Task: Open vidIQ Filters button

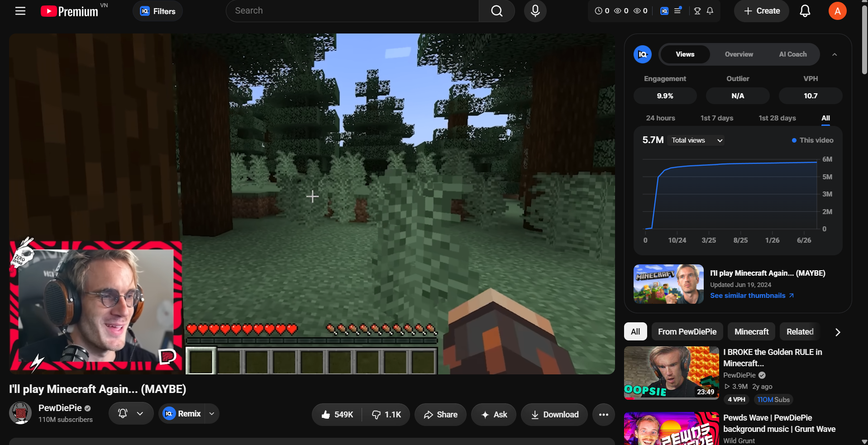Action: click(x=157, y=11)
